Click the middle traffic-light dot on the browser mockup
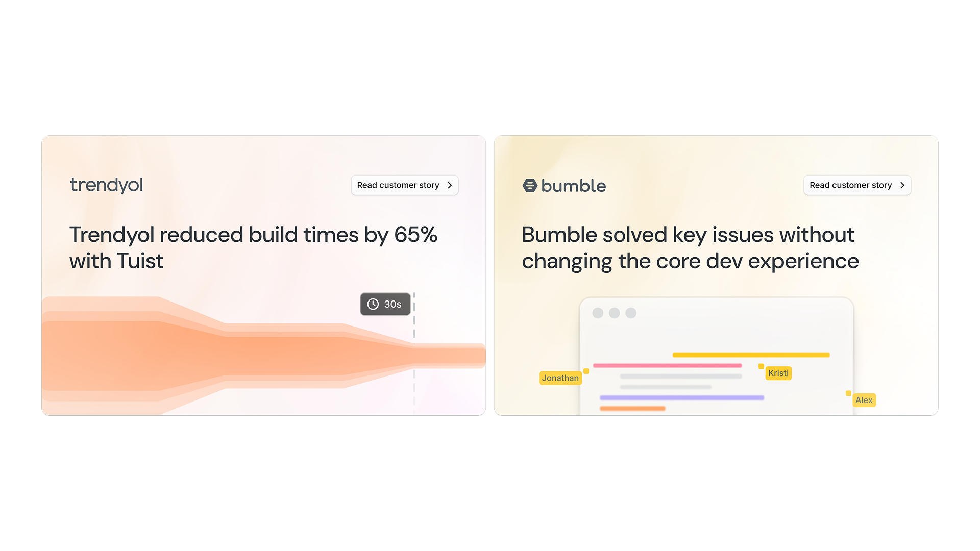 (x=614, y=313)
